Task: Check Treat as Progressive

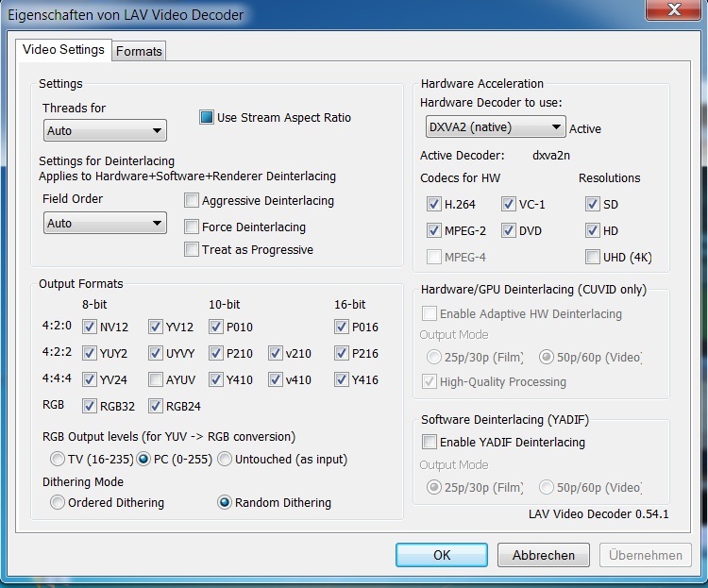Action: pyautogui.click(x=192, y=249)
